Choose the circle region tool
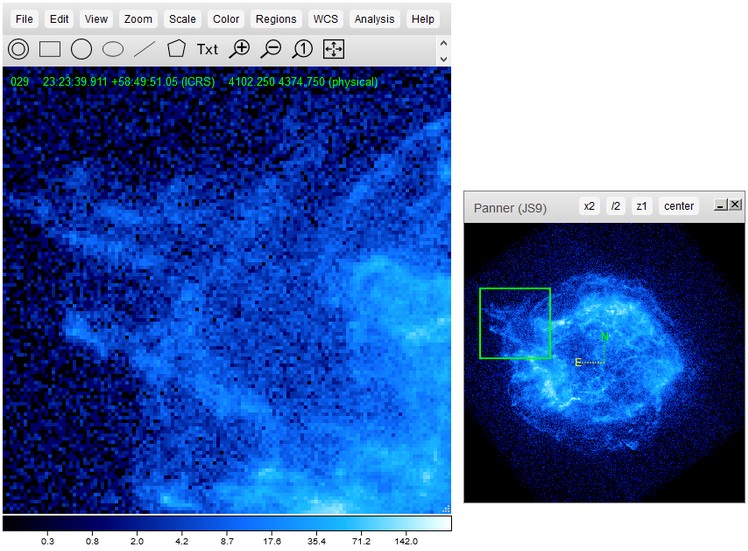Image resolution: width=748 pixels, height=551 pixels. (82, 49)
